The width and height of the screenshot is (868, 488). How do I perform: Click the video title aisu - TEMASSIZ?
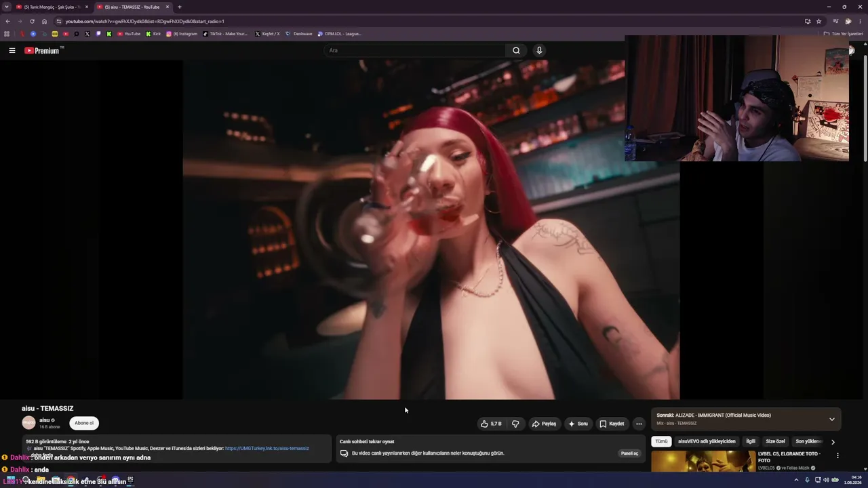tap(47, 408)
